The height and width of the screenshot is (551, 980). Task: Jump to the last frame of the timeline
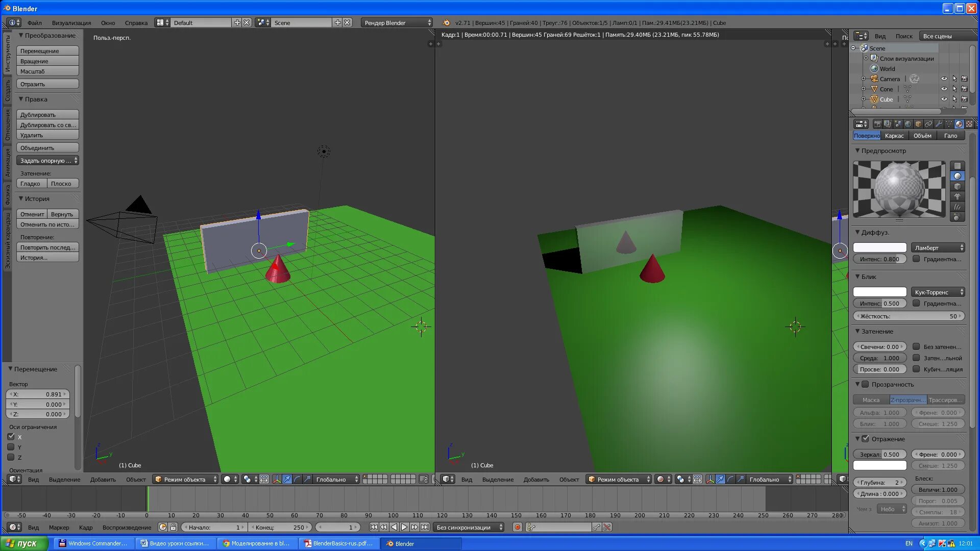425,527
